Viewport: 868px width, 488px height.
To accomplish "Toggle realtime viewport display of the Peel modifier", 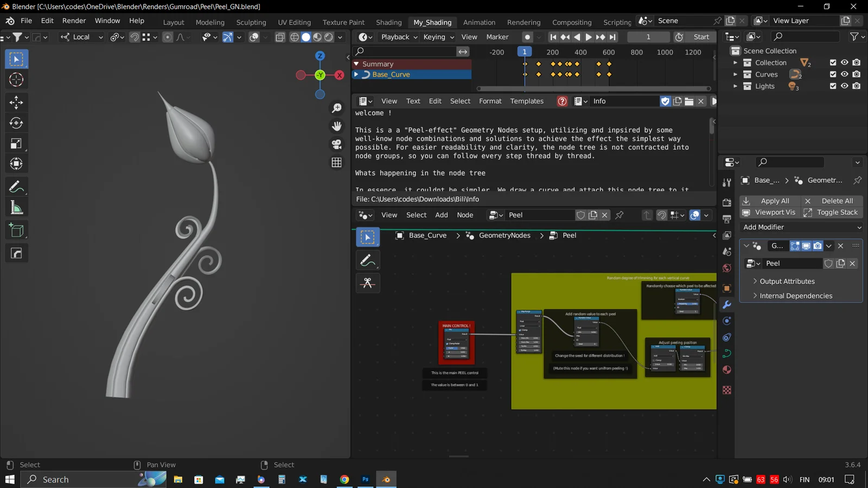I will tap(806, 246).
